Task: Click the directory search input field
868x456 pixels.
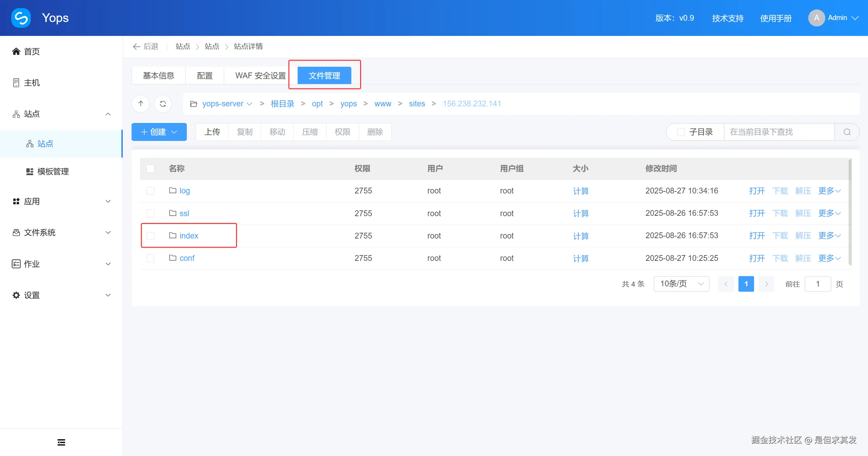Action: coord(779,132)
